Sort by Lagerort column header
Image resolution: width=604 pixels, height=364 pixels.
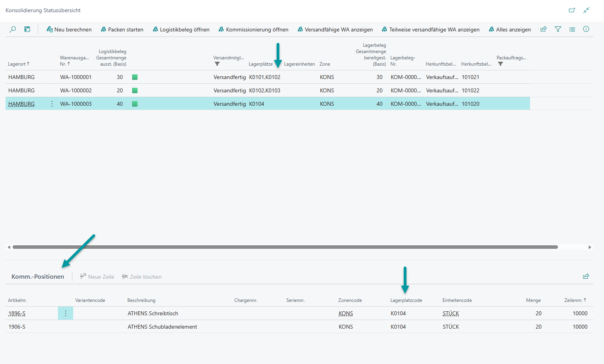tap(19, 64)
